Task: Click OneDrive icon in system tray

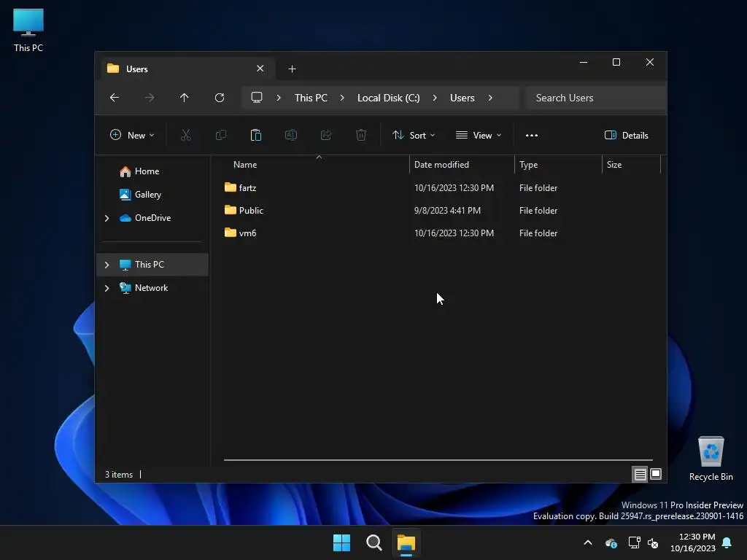Action: [x=611, y=542]
